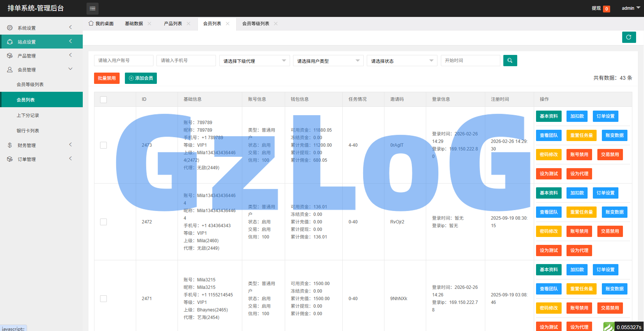Close the 产品列表 tab with its X icon

[188, 24]
